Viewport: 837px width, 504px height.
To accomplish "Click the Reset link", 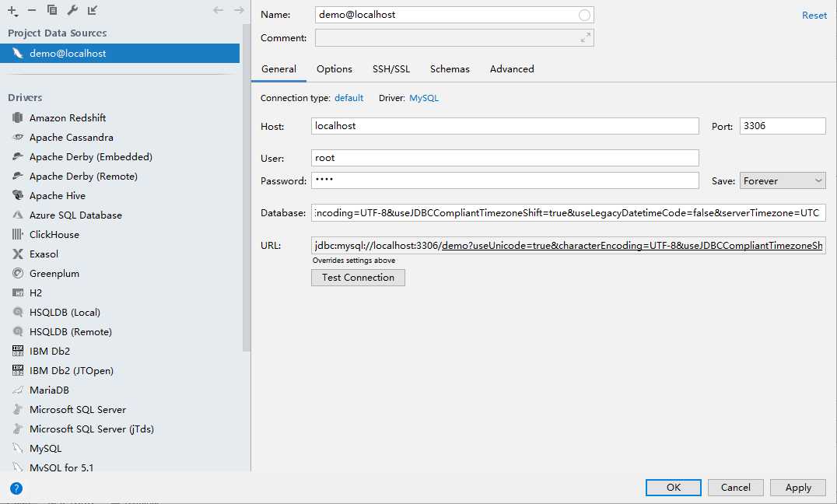I will pos(814,16).
